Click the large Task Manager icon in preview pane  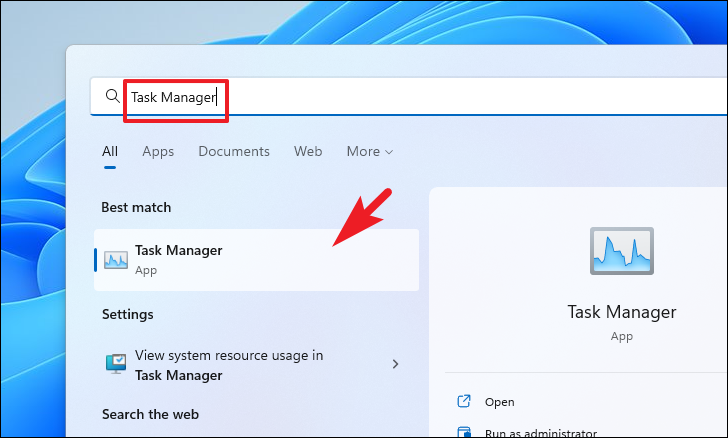[622, 251]
